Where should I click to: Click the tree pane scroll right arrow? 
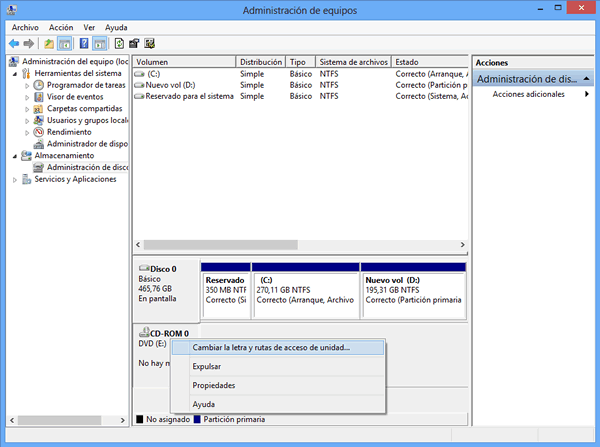tap(122, 420)
